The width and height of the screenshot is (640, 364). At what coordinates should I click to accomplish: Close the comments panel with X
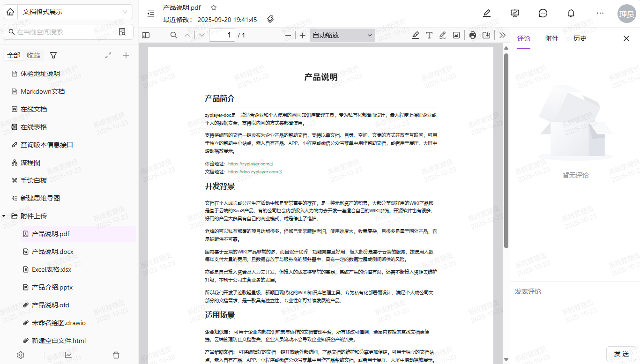click(626, 38)
